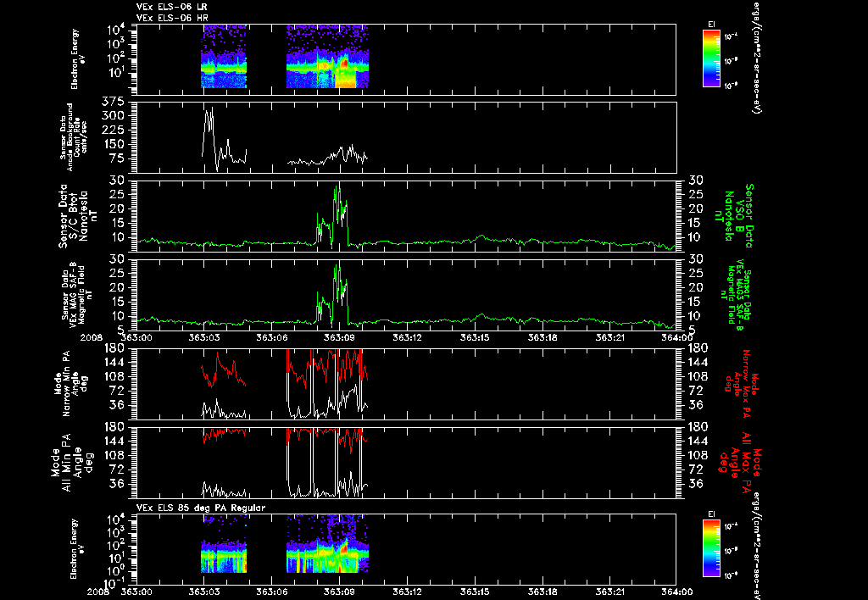
Task: Click "363:09" time label under 85 deg PA spectrogram
Action: click(x=339, y=592)
